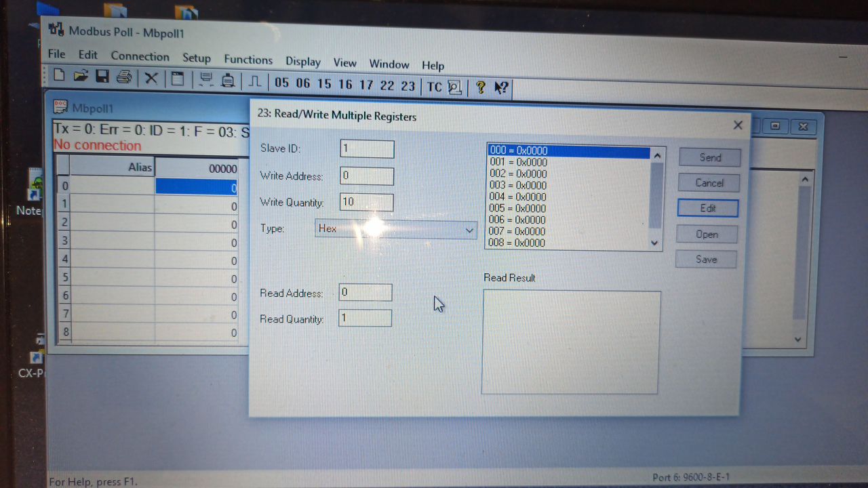Click function 06 toolbar button
This screenshot has height=488, width=868.
point(302,83)
